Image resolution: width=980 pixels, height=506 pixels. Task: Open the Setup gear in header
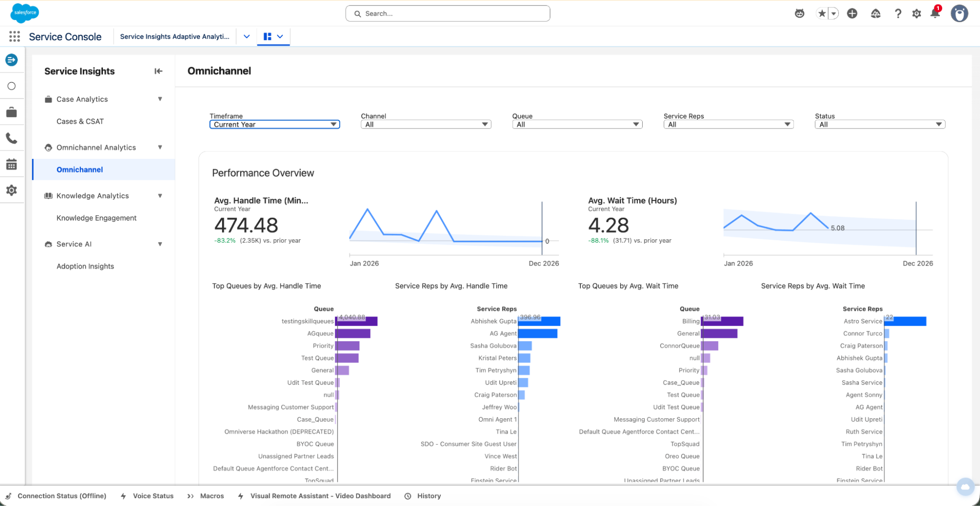coord(916,14)
